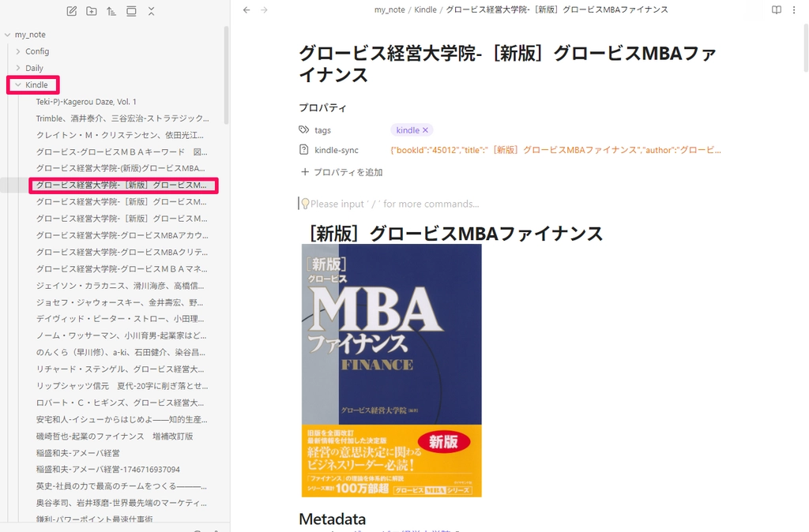The image size is (809, 532).
Task: Switch to reading view via the book icon
Action: click(776, 9)
